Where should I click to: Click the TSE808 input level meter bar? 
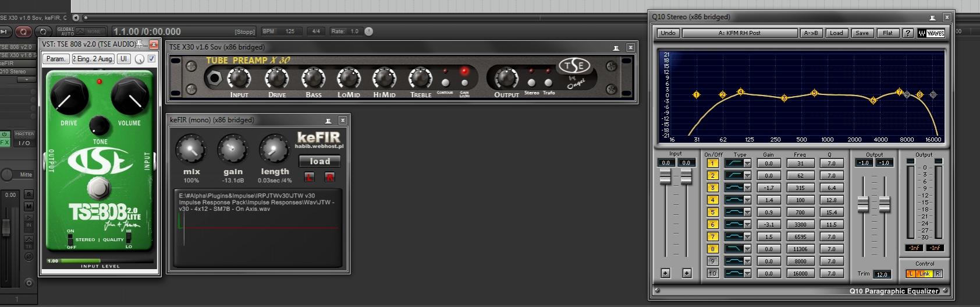coord(100,261)
